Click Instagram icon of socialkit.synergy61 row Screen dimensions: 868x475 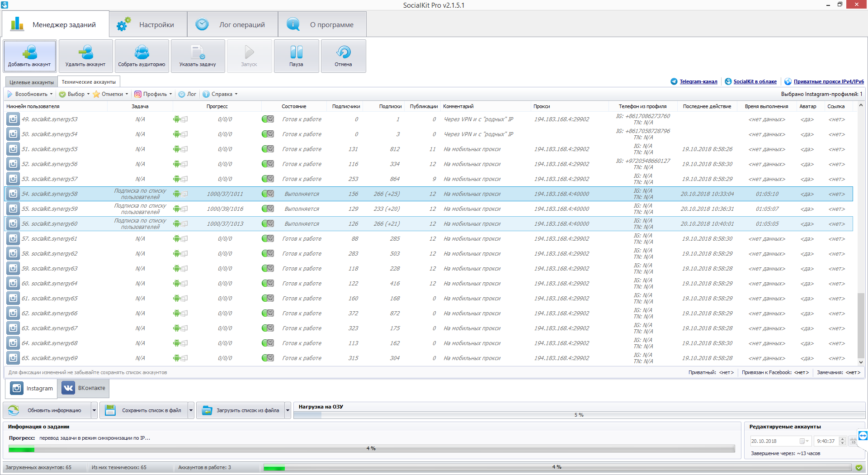click(x=13, y=239)
